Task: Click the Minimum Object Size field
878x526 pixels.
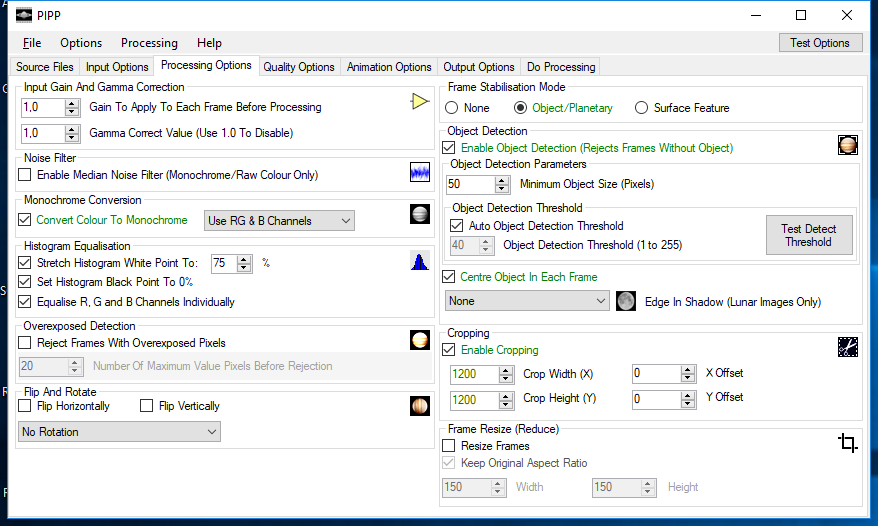Action: (470, 184)
